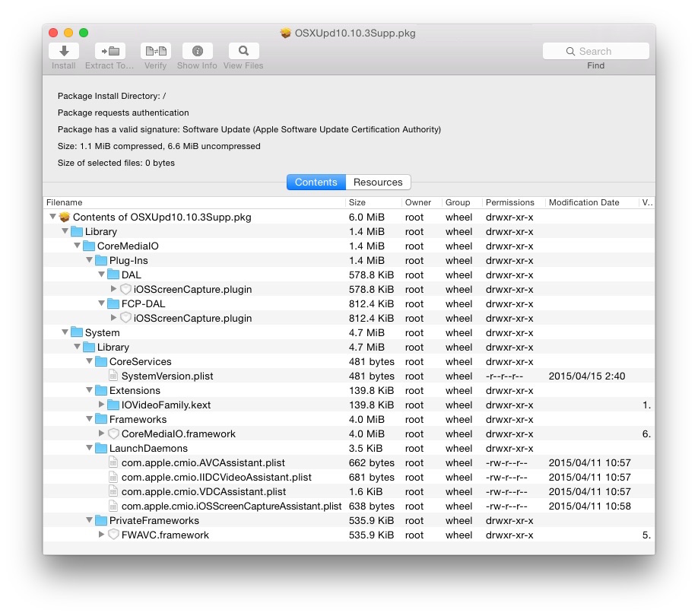Click the CoreMediaIO.framework bundle icon
This screenshot has width=698, height=616.
(113, 433)
